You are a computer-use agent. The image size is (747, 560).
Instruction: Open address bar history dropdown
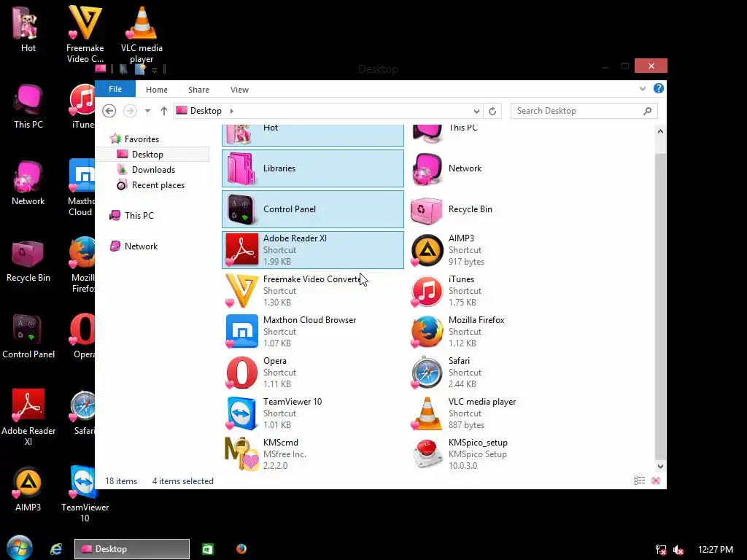coord(476,112)
